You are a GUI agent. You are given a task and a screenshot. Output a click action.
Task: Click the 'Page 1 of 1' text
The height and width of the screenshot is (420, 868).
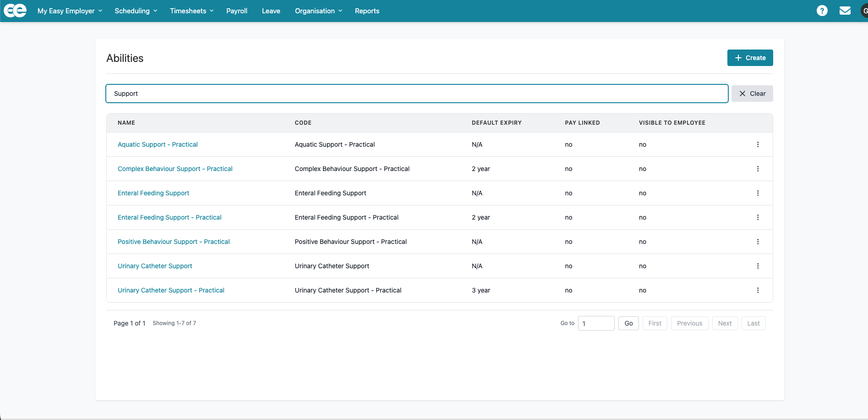(x=129, y=323)
